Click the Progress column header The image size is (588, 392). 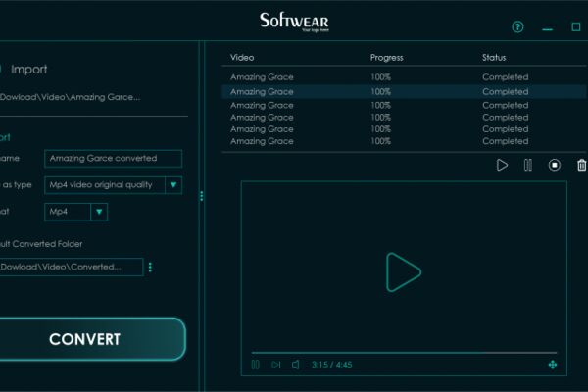click(387, 58)
